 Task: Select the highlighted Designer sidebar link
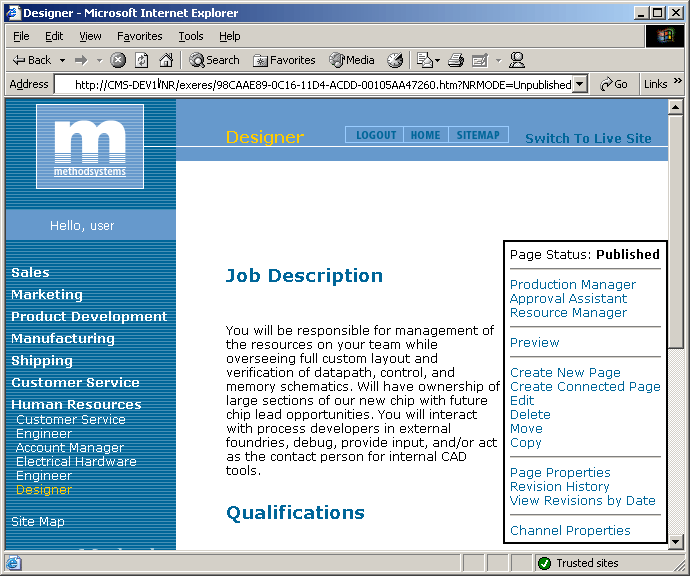(x=44, y=490)
